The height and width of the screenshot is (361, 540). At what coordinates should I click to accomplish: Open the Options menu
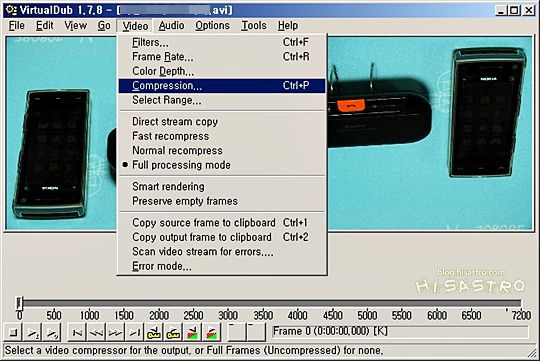(212, 26)
